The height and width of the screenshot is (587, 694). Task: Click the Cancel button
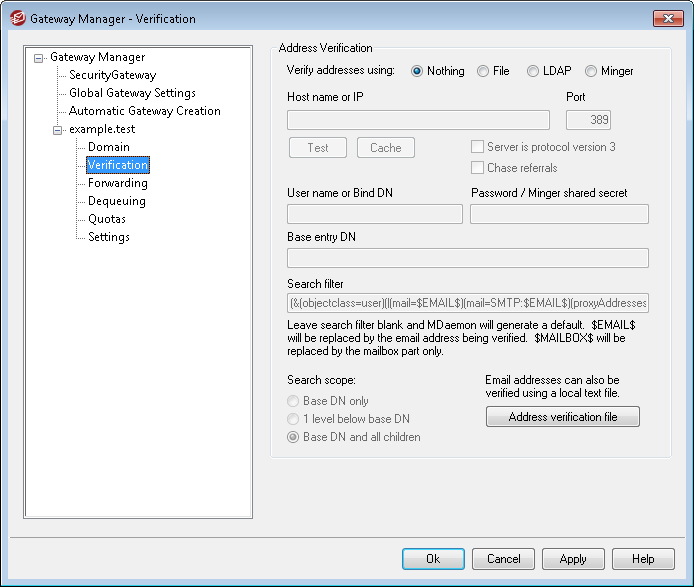(x=504, y=559)
